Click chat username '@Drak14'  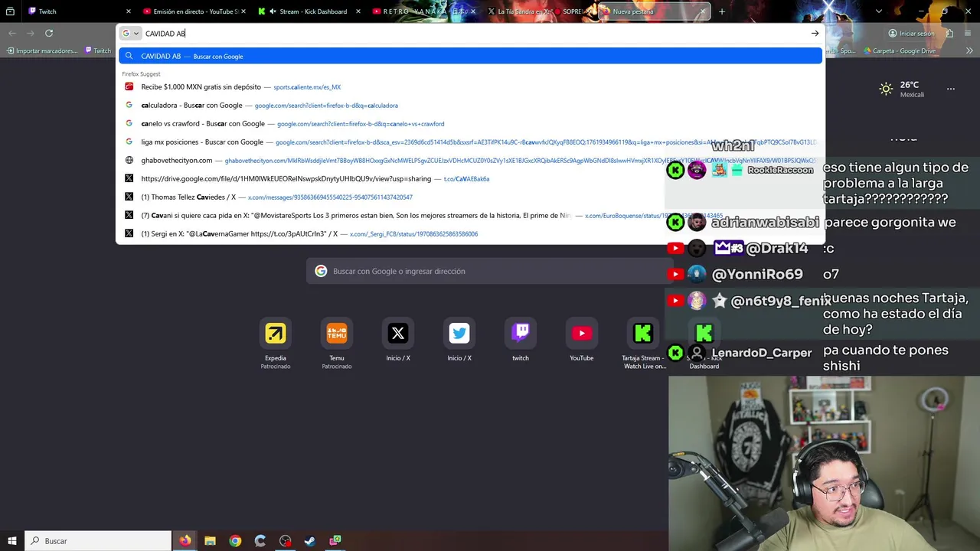[x=777, y=248]
